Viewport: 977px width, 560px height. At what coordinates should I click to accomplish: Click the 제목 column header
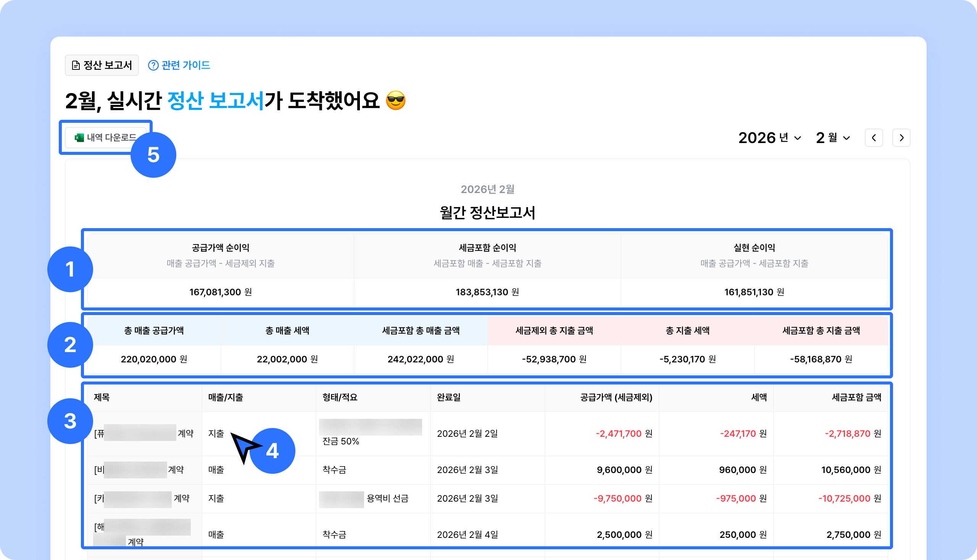[x=102, y=397]
